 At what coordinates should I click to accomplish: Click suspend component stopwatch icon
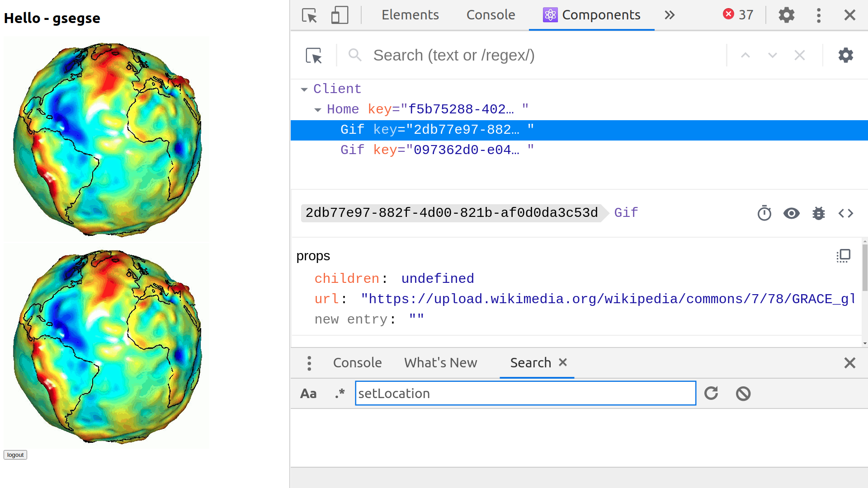point(764,213)
